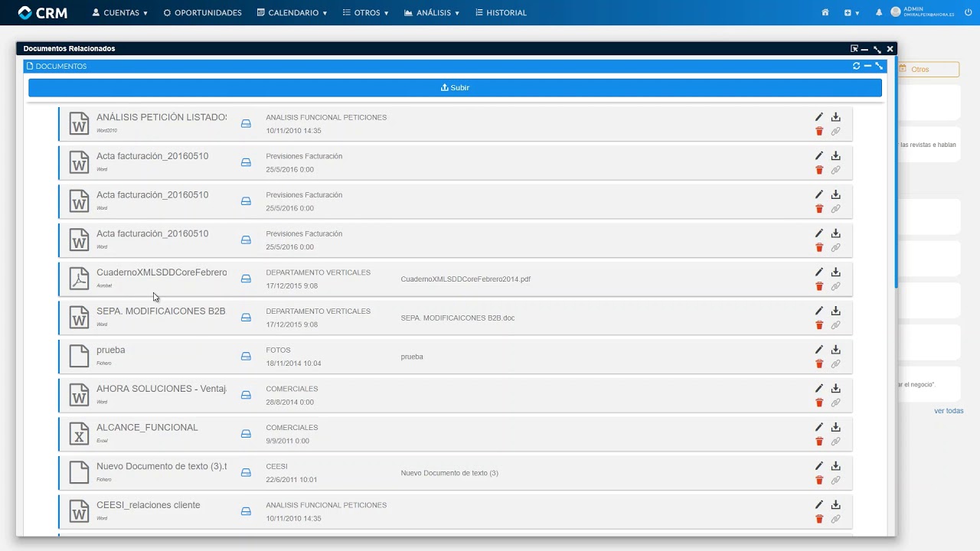Download the prueba file
980x551 pixels.
click(x=836, y=350)
